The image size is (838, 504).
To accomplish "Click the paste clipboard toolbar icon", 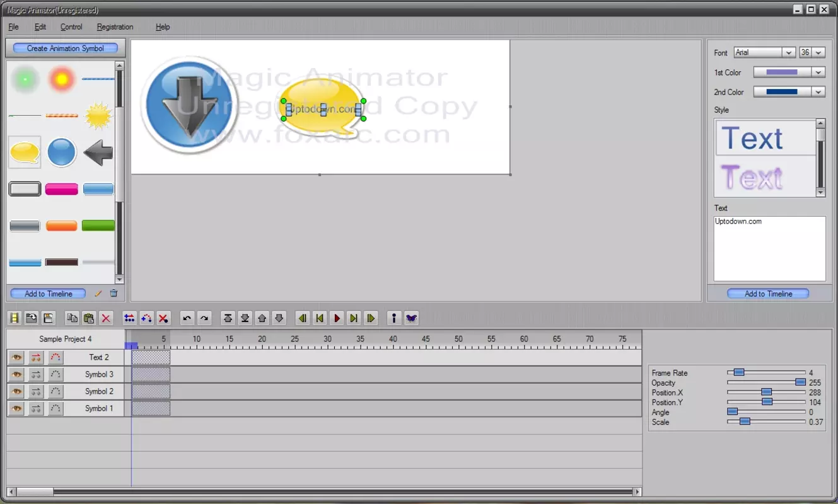I will pos(89,318).
